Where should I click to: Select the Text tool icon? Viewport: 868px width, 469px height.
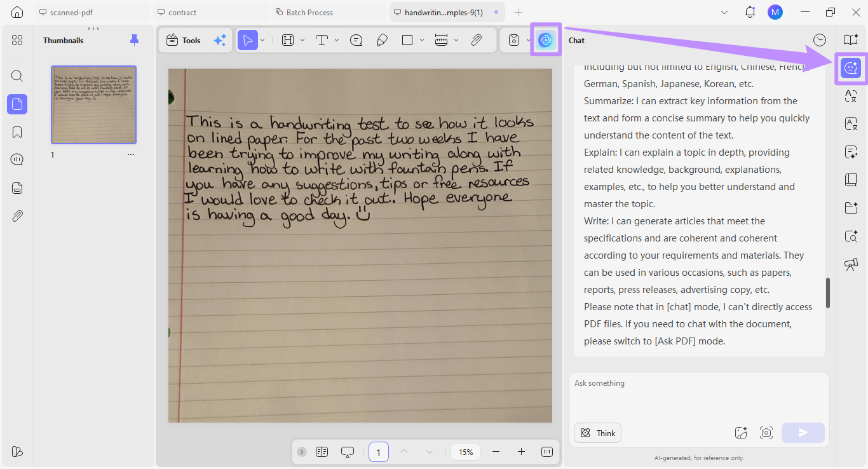[x=322, y=40]
